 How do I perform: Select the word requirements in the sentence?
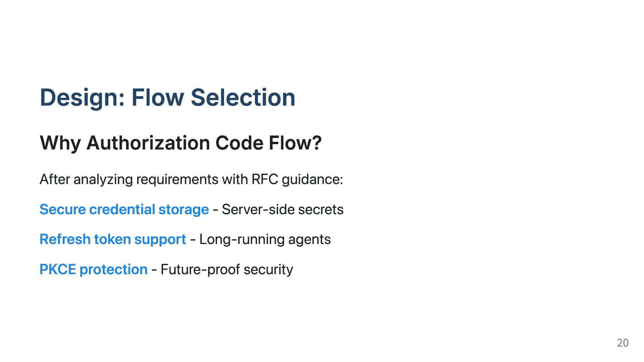click(177, 180)
